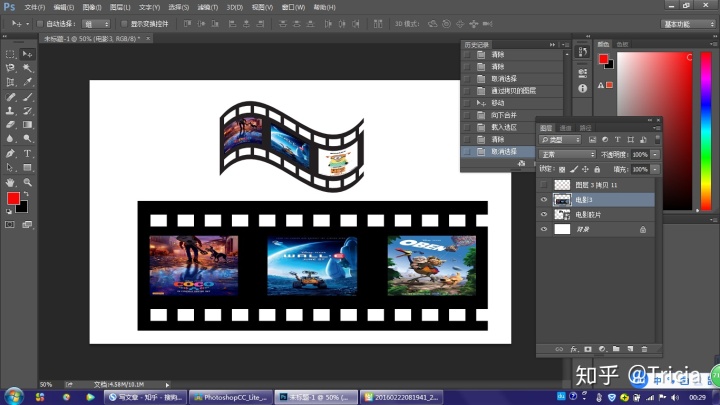Open the auto-select 组 dropdown

pos(96,24)
